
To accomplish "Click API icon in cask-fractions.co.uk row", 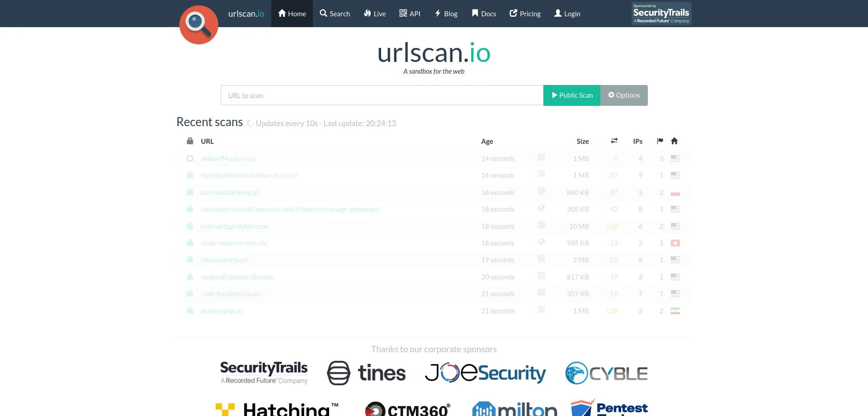I will coord(542,293).
